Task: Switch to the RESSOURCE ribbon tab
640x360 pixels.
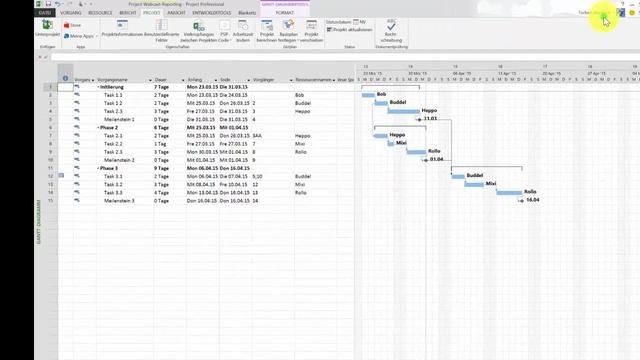Action: pos(100,13)
